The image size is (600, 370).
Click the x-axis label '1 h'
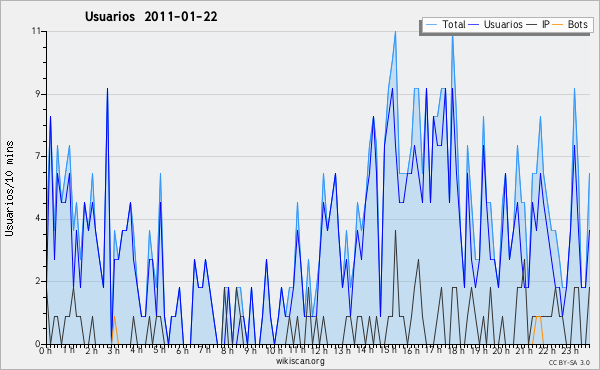(x=68, y=350)
